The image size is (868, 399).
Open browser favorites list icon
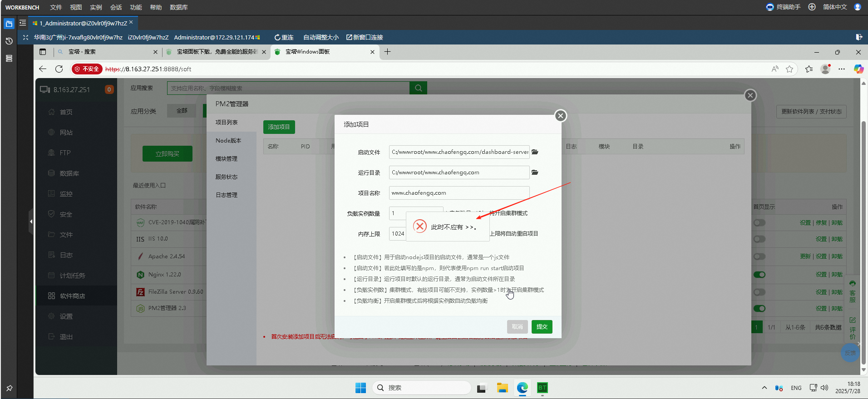click(809, 69)
